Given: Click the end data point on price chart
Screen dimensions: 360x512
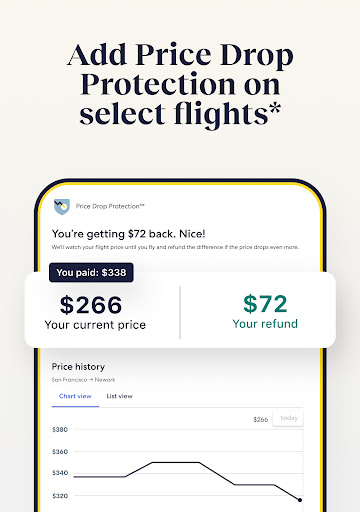Looking at the screenshot, I should pos(300,500).
